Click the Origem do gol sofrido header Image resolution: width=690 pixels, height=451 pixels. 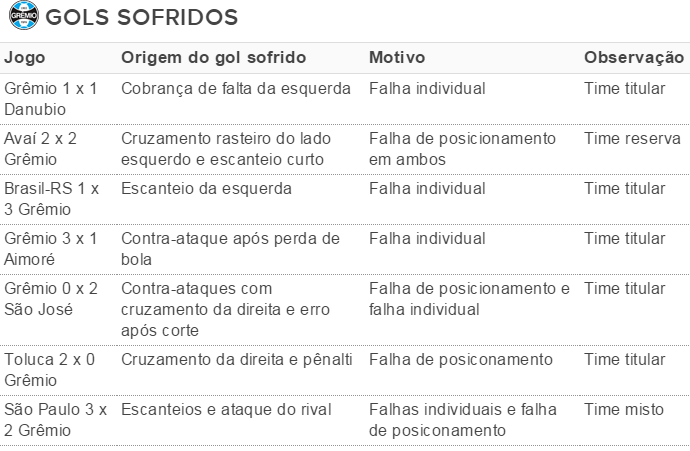[x=213, y=58]
